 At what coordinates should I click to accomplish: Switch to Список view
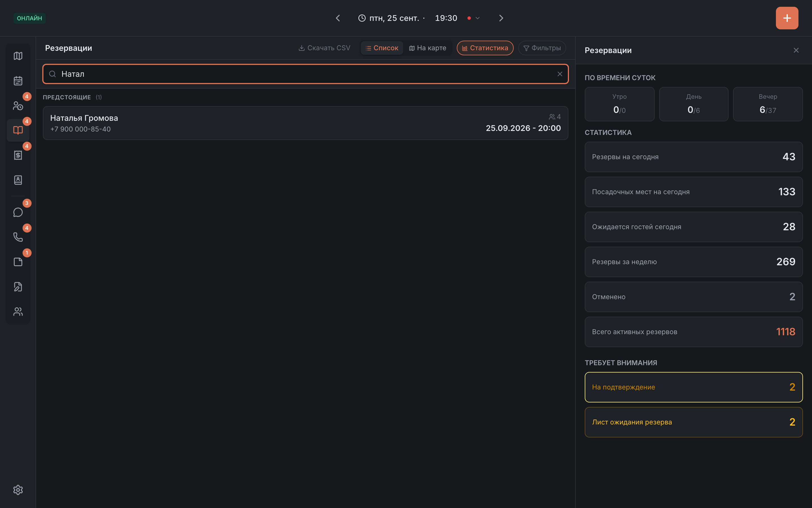[382, 48]
